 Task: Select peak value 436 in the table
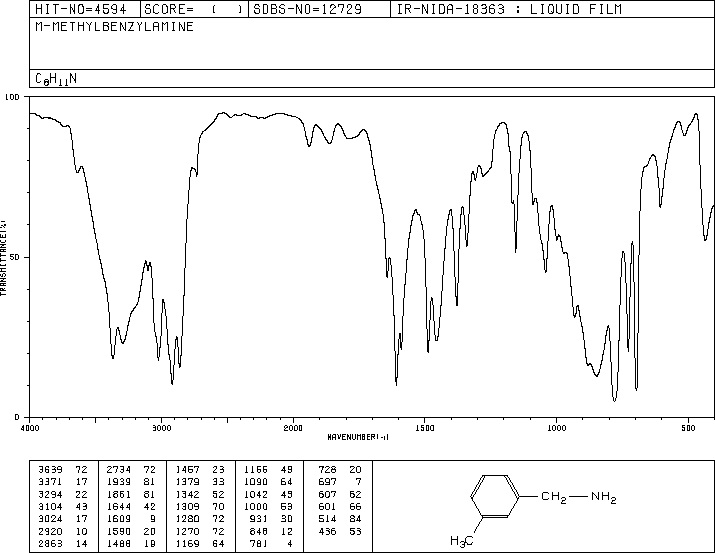coord(327,532)
